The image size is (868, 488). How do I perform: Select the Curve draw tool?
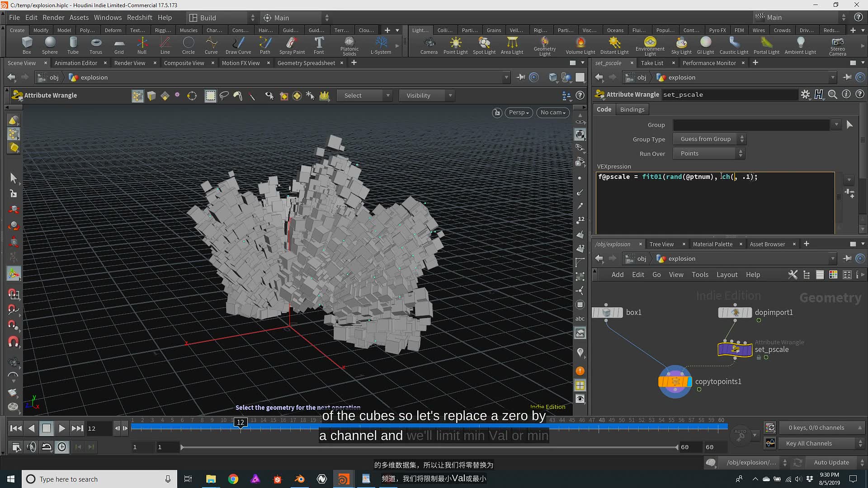[212, 45]
